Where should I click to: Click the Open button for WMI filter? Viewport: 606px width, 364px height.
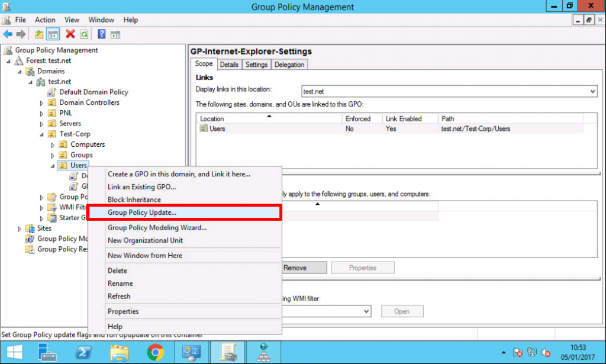click(x=402, y=311)
